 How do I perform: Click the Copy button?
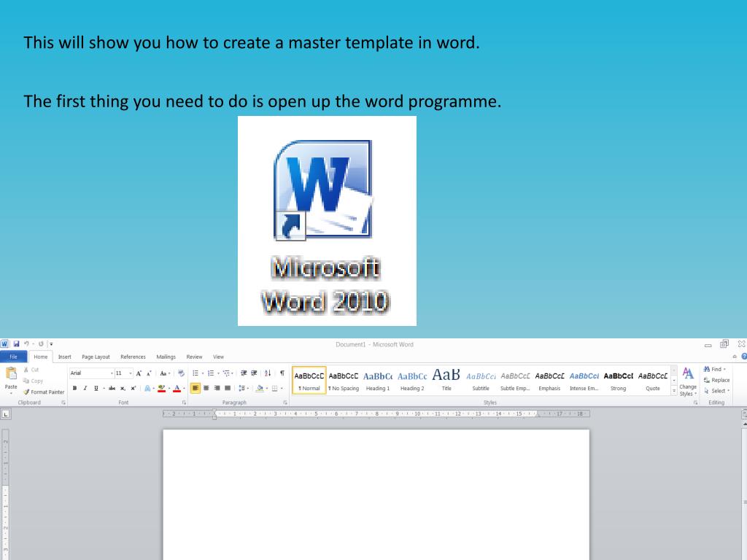point(33,381)
